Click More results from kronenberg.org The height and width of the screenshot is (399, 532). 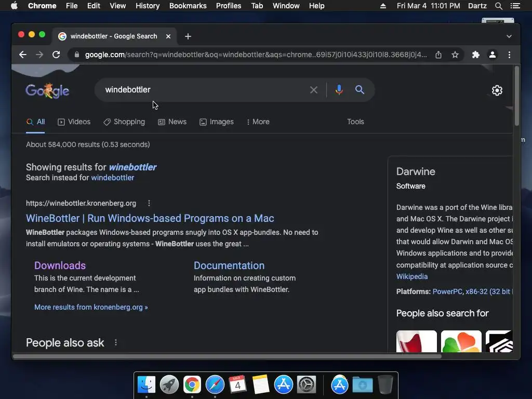click(91, 307)
